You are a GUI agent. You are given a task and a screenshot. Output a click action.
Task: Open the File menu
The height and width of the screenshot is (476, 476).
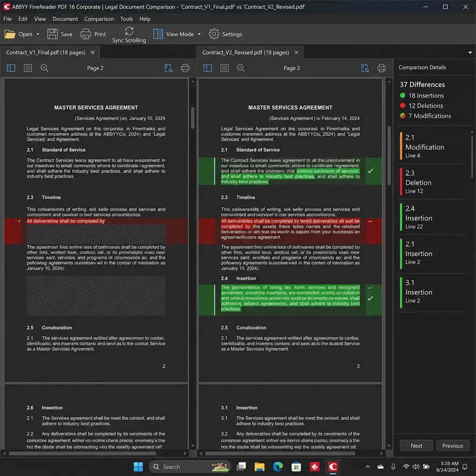tap(7, 19)
